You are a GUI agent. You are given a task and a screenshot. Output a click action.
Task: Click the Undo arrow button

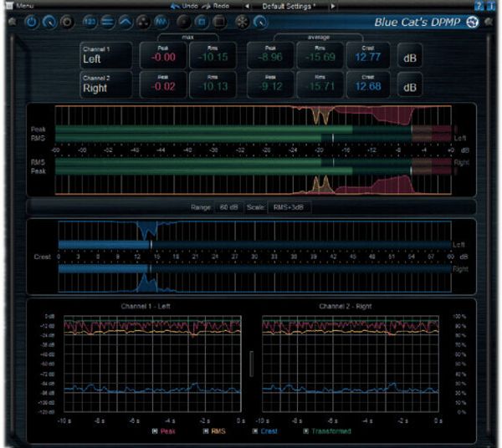click(184, 6)
